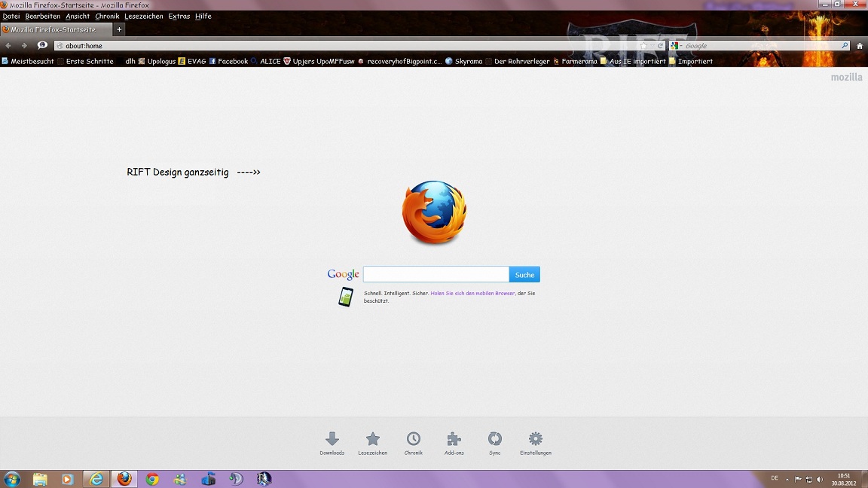The height and width of the screenshot is (488, 868).
Task: Click the DE language indicator
Action: pos(775,478)
